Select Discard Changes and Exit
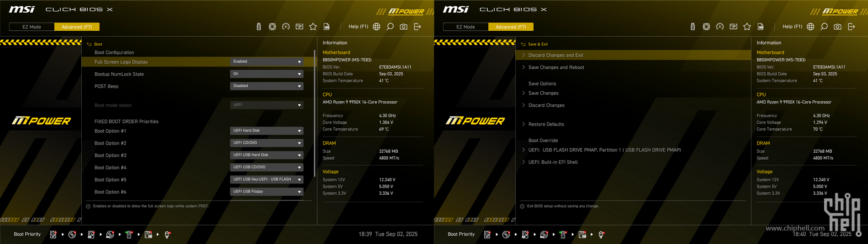 633,55
